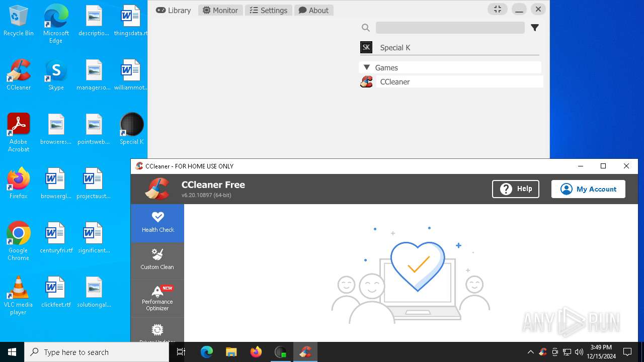This screenshot has height=362, width=644.
Task: Open the Settings tab in Special K
Action: (269, 10)
